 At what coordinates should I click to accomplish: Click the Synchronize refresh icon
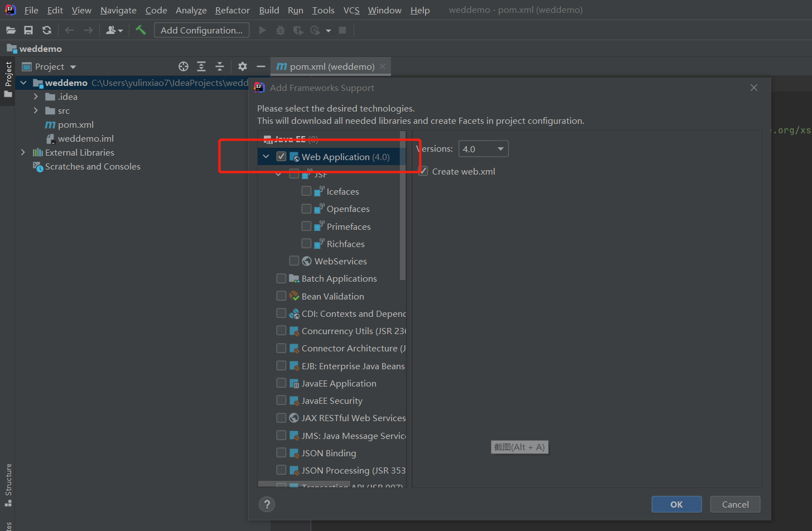(47, 30)
